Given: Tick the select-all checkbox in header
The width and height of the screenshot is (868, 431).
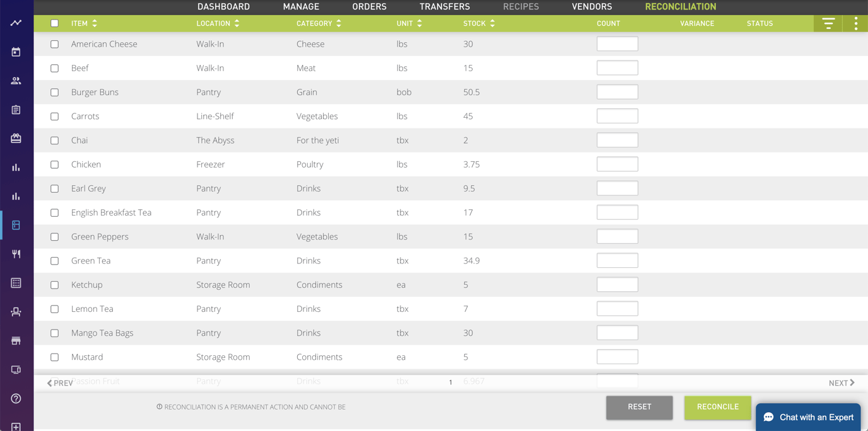Looking at the screenshot, I should click(55, 23).
